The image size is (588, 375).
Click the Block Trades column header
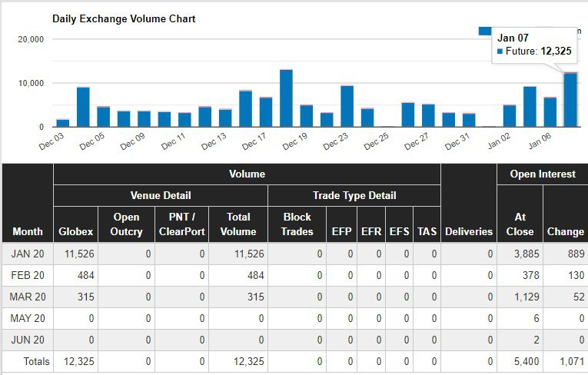tap(297, 224)
